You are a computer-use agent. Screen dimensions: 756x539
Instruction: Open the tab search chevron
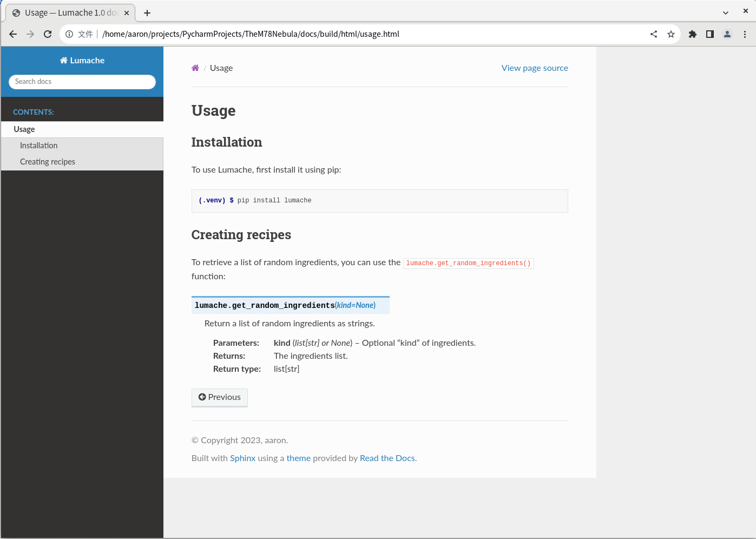[x=726, y=12]
